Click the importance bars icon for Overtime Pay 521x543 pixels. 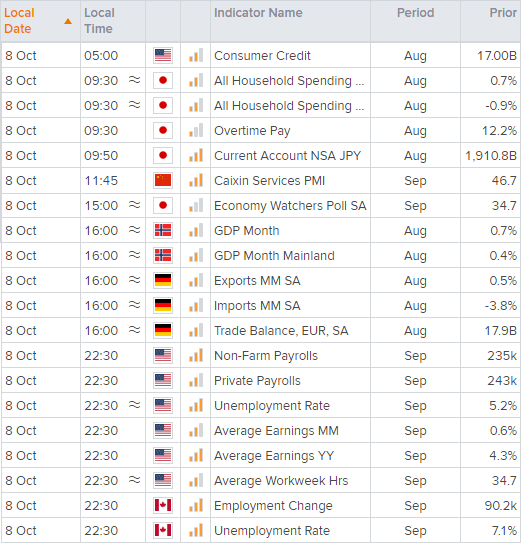click(196, 131)
